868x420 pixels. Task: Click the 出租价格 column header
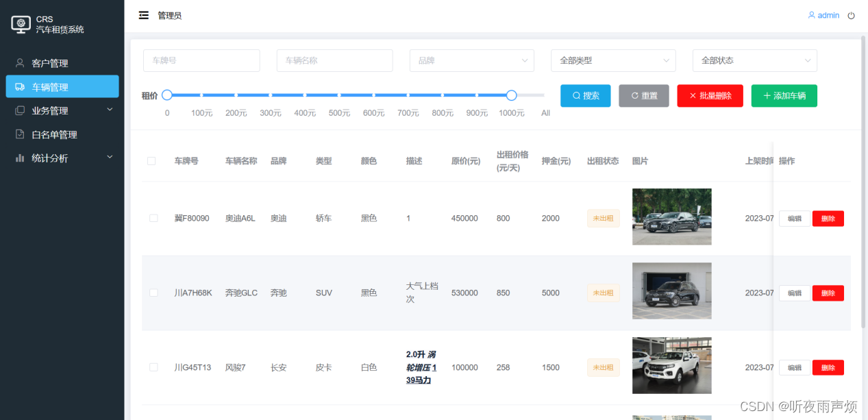pos(512,161)
